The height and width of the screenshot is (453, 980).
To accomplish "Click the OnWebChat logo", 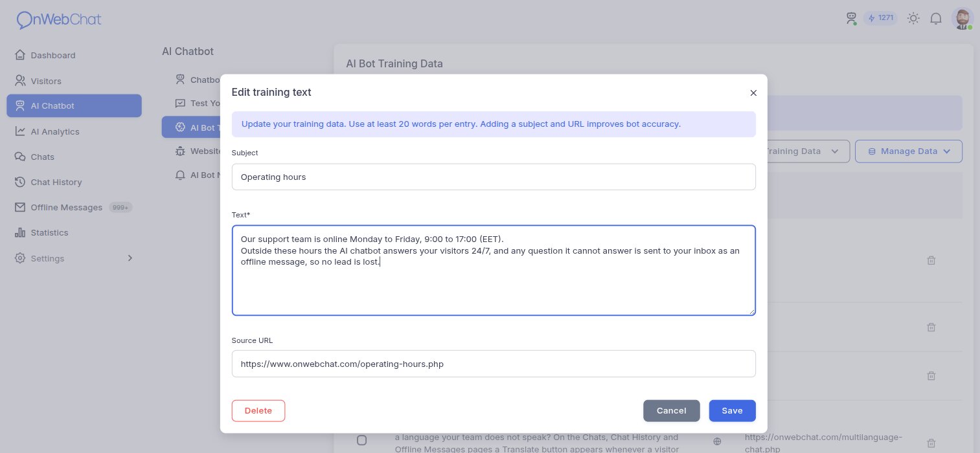I will (59, 20).
